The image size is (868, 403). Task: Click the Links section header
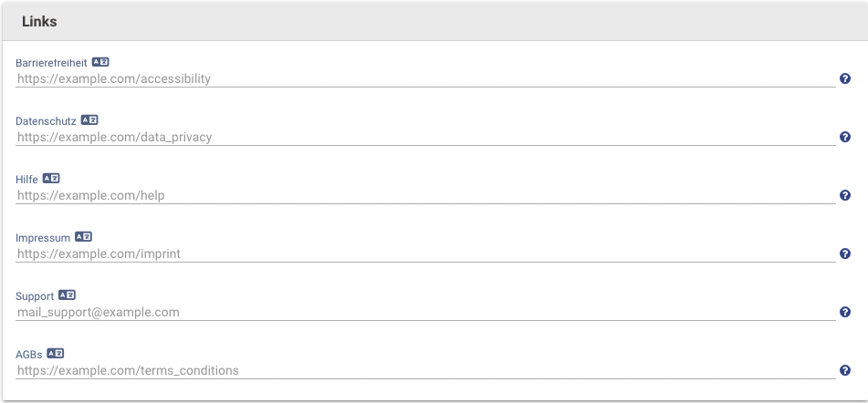(x=434, y=22)
